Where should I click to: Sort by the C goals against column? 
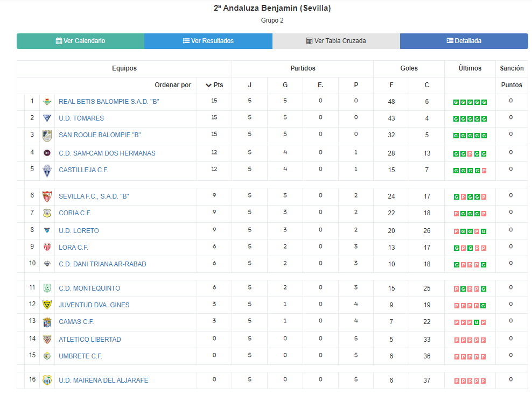point(427,85)
